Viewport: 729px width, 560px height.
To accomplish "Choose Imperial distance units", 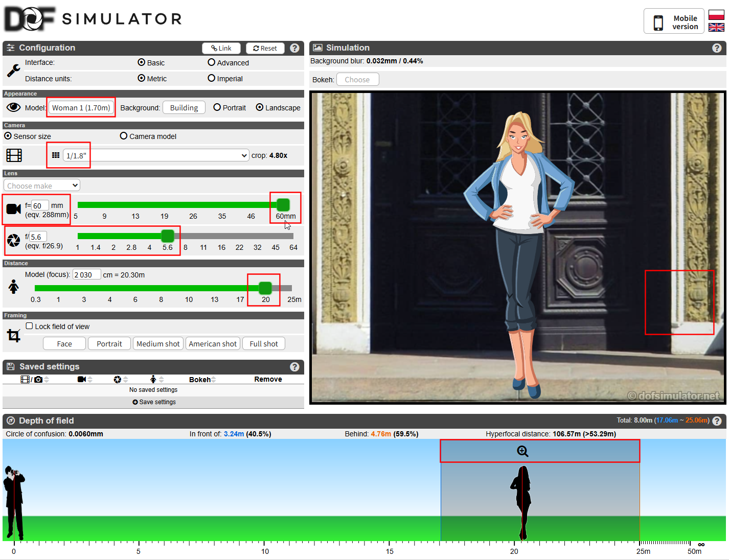I will (x=211, y=78).
